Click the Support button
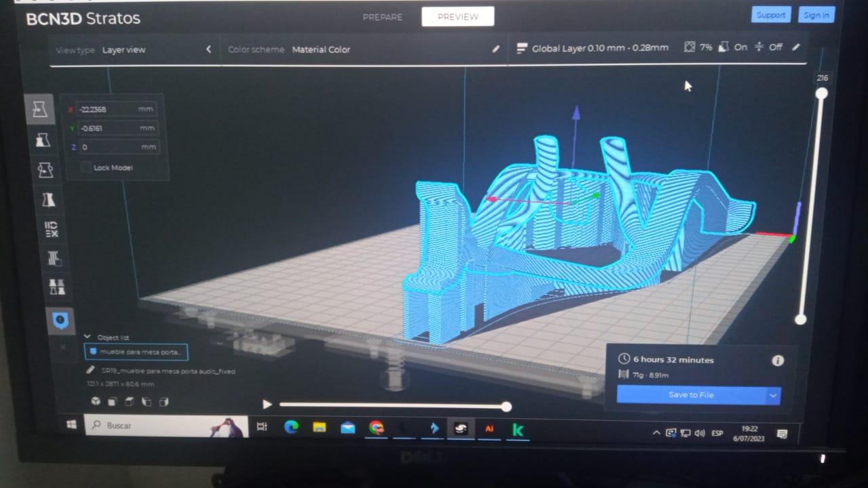Image resolution: width=868 pixels, height=488 pixels. pos(771,15)
